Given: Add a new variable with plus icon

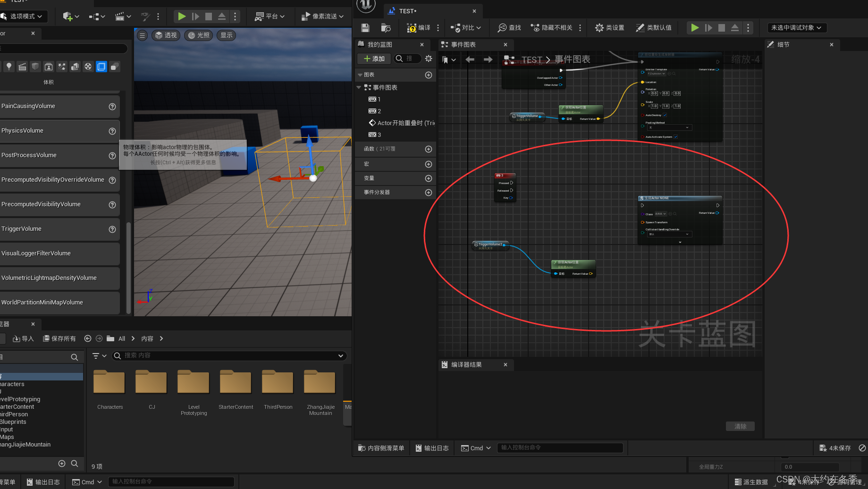Looking at the screenshot, I should point(429,178).
